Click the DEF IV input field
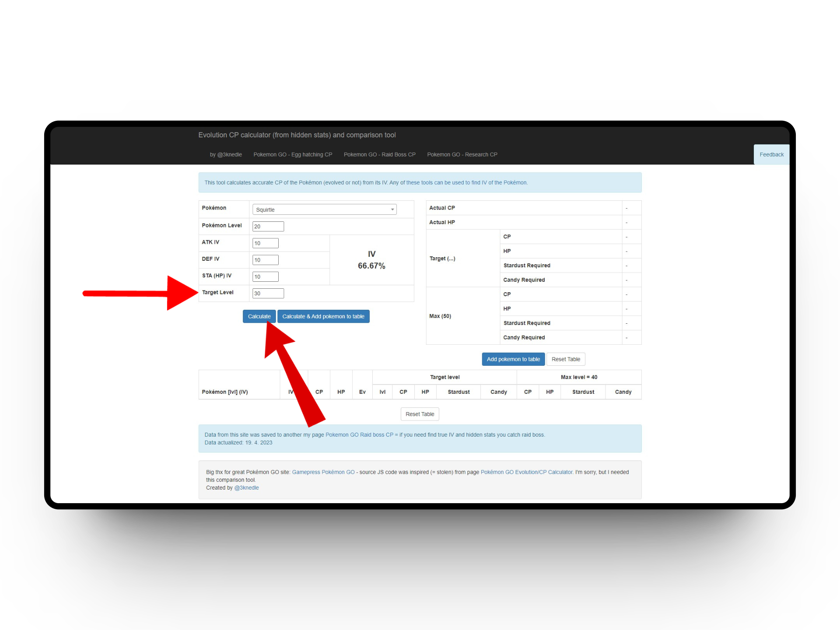Screen dimensions: 840x630 [x=265, y=260]
